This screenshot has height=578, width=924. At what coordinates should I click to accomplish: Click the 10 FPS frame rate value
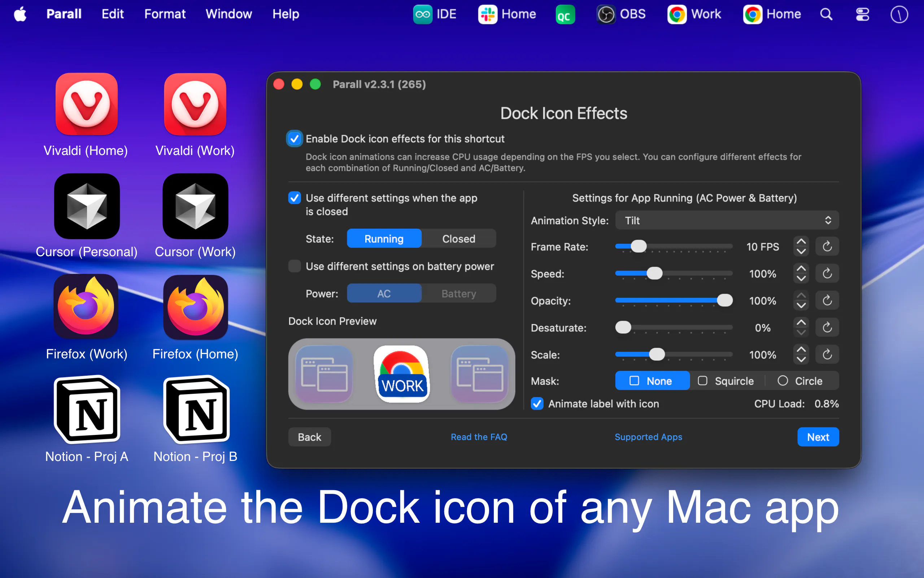763,247
